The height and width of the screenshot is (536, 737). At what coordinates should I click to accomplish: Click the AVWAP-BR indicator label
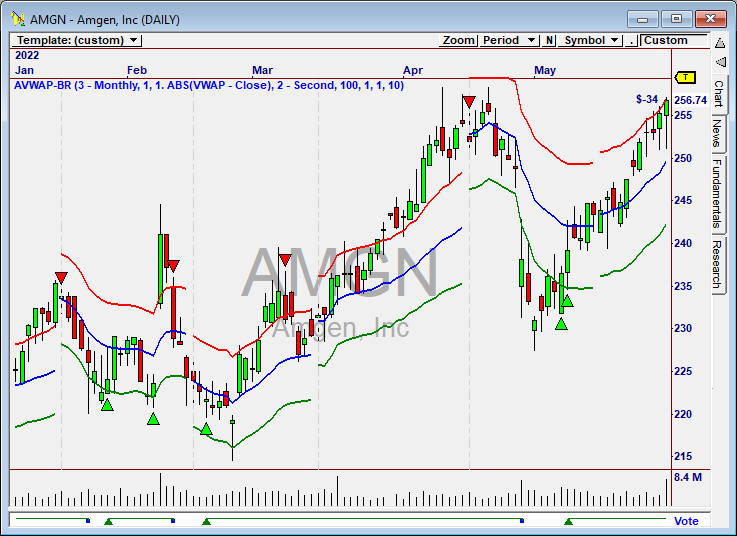coord(209,85)
